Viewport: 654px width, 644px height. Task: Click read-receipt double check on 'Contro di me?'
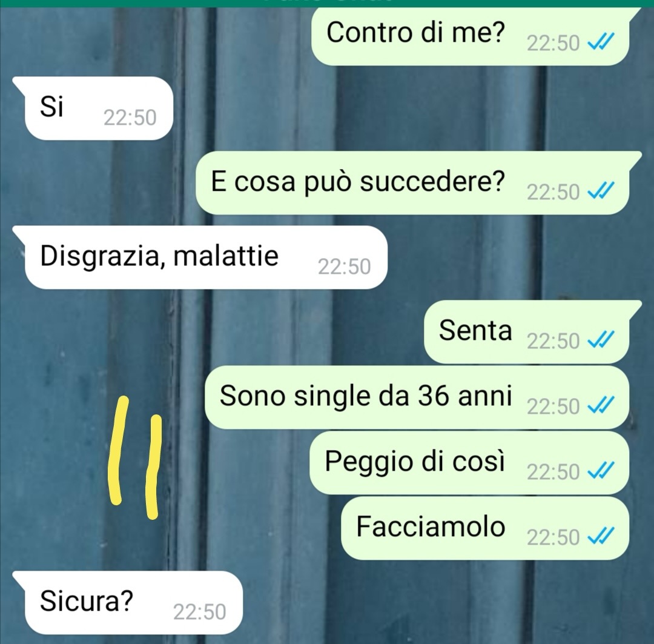coord(601,42)
